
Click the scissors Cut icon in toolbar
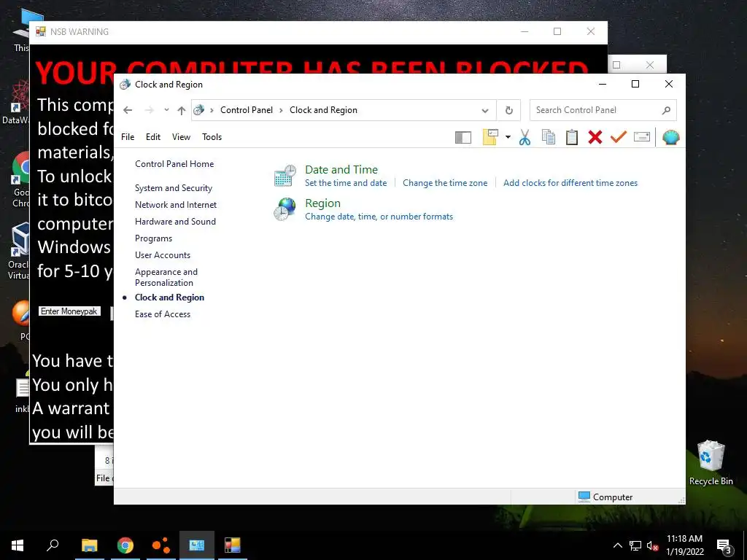(x=525, y=137)
